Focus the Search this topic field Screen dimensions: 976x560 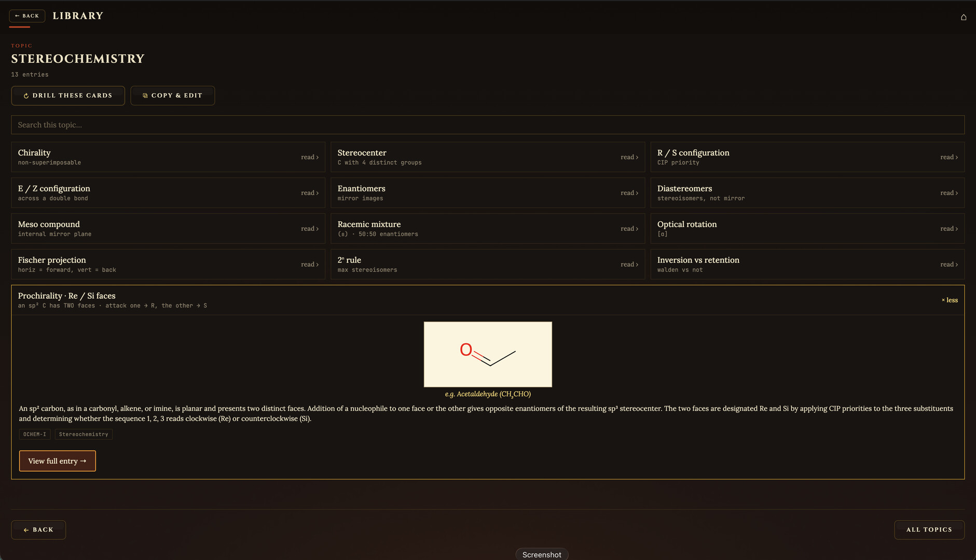(488, 125)
